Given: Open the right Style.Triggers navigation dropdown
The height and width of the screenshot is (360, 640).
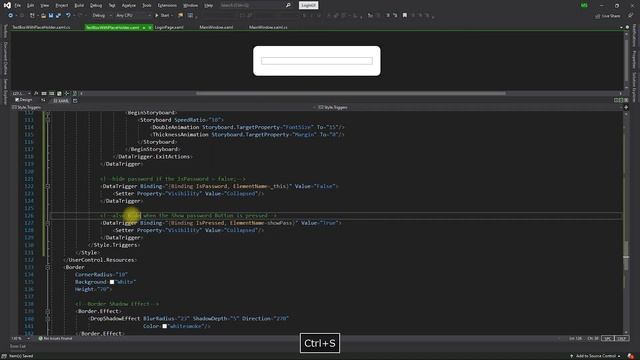Looking at the screenshot, I should pos(469,107).
